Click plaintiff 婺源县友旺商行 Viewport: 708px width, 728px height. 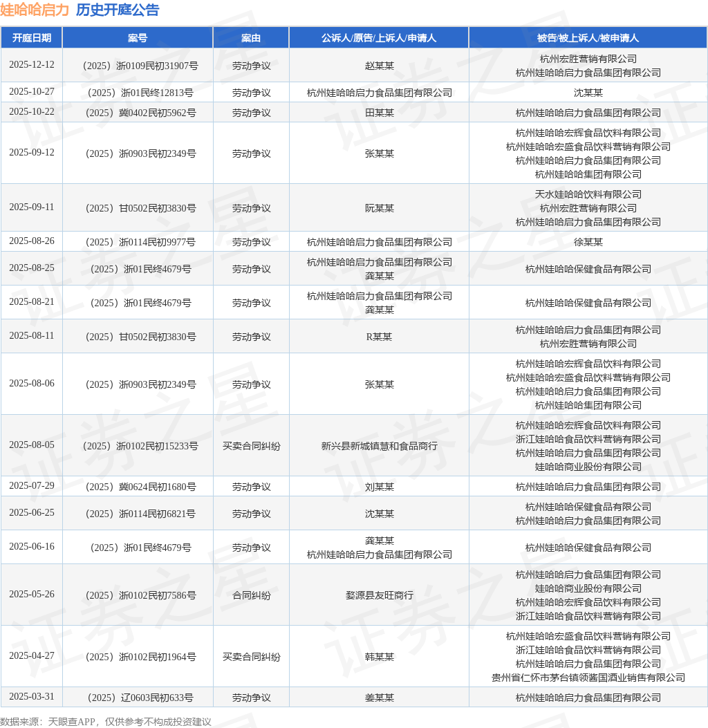point(380,596)
